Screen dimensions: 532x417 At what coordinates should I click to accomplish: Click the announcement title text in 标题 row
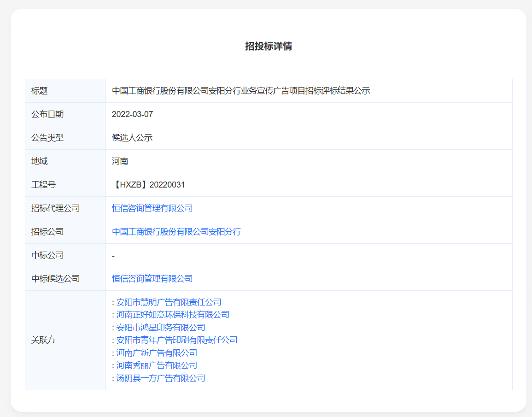pyautogui.click(x=241, y=91)
